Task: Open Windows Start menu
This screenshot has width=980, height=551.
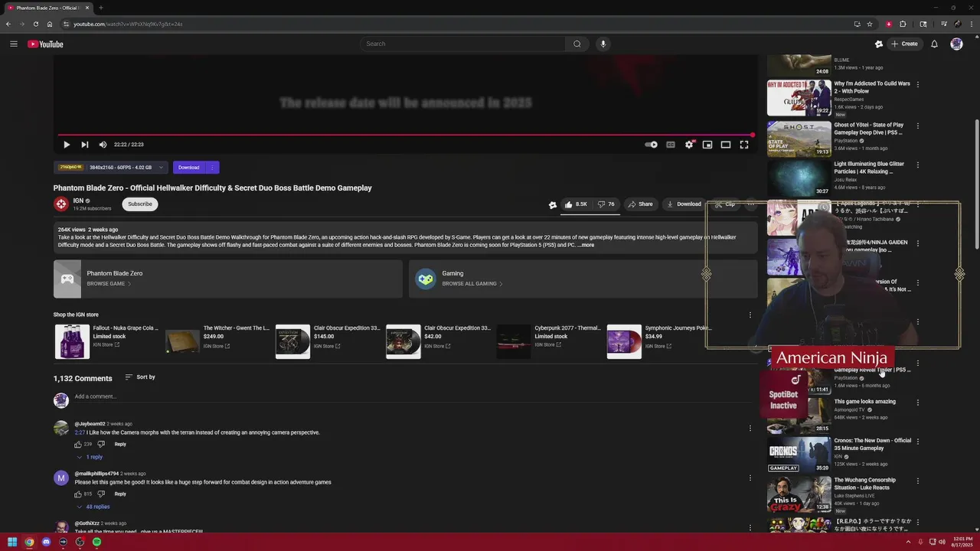Action: click(12, 542)
